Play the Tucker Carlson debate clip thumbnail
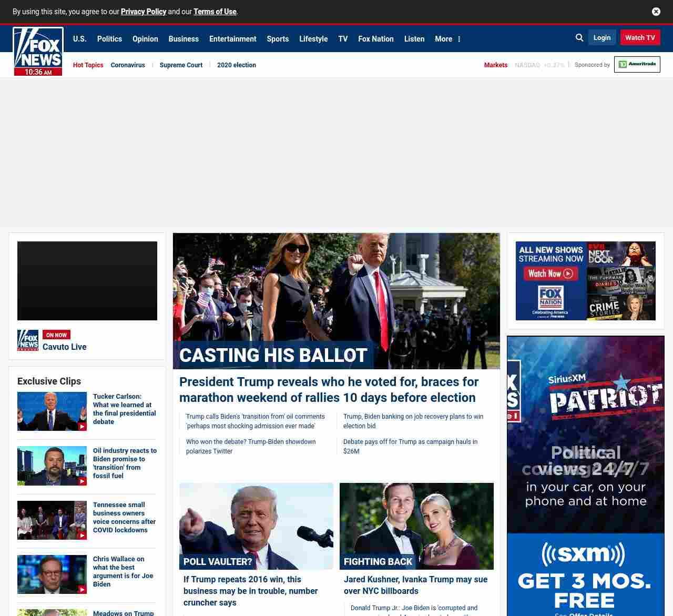The height and width of the screenshot is (616, 673). (52, 411)
